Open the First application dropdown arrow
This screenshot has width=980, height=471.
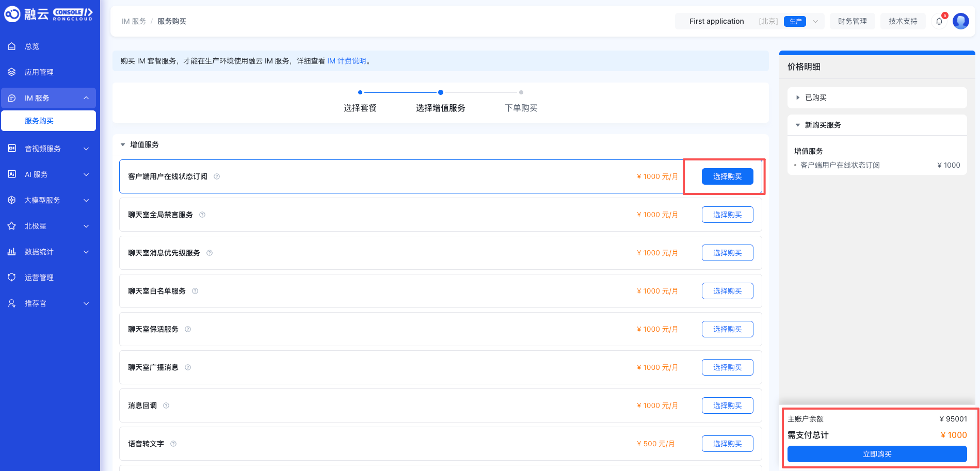[x=815, y=21]
